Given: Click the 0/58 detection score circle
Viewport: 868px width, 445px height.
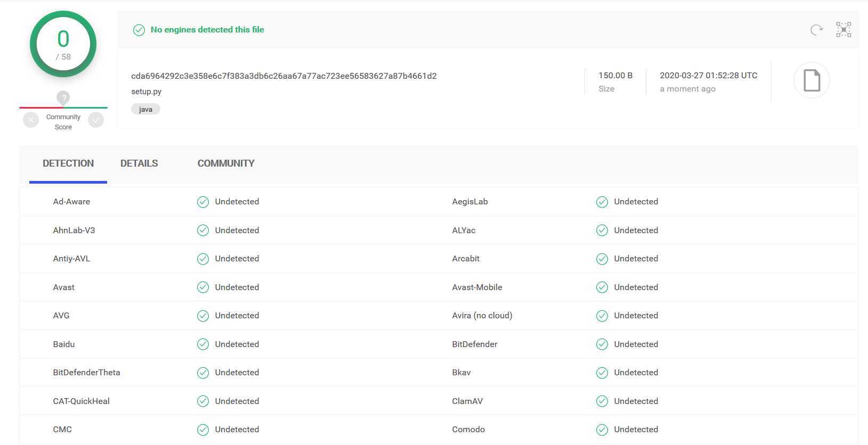Looking at the screenshot, I should pyautogui.click(x=63, y=44).
